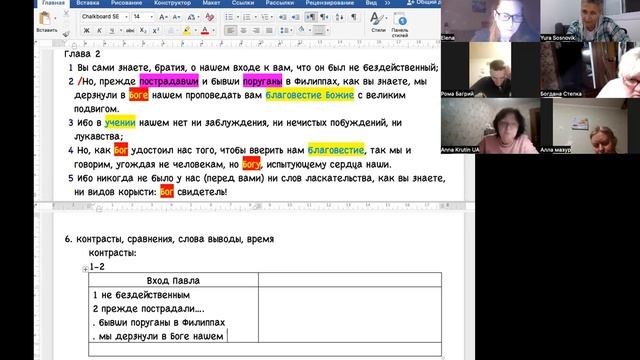Switch to the Вставка tab
This screenshot has width=640, height=360.
tap(88, 3)
